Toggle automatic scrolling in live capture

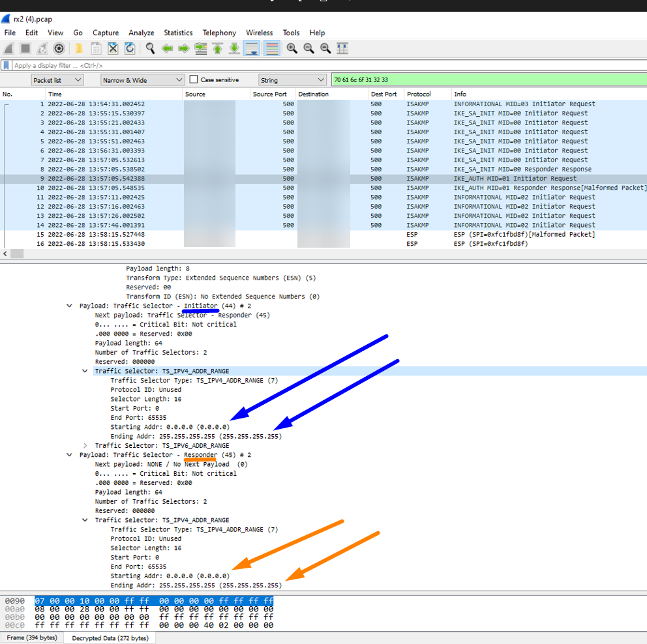pyautogui.click(x=252, y=48)
